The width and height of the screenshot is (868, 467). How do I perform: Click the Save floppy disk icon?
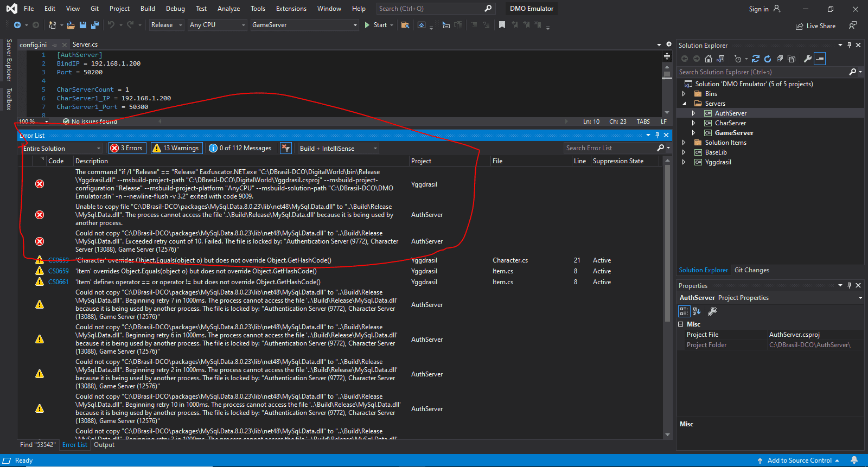[x=83, y=25]
